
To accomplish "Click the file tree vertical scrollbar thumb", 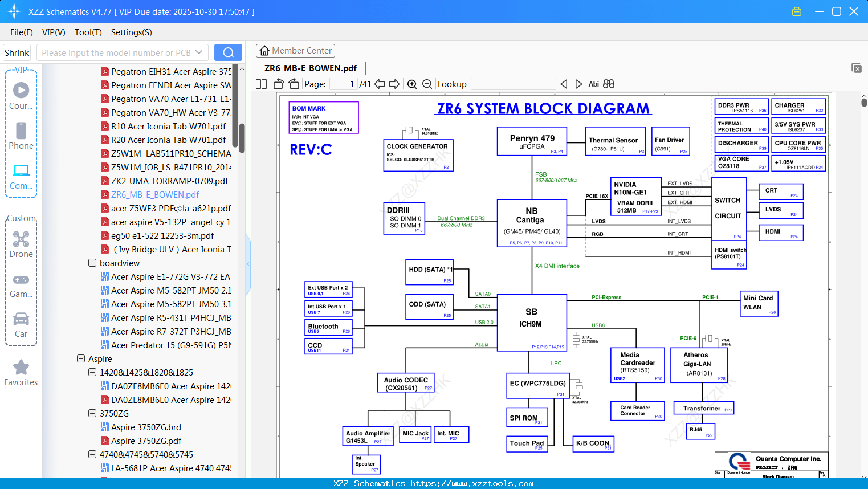I will [x=242, y=138].
